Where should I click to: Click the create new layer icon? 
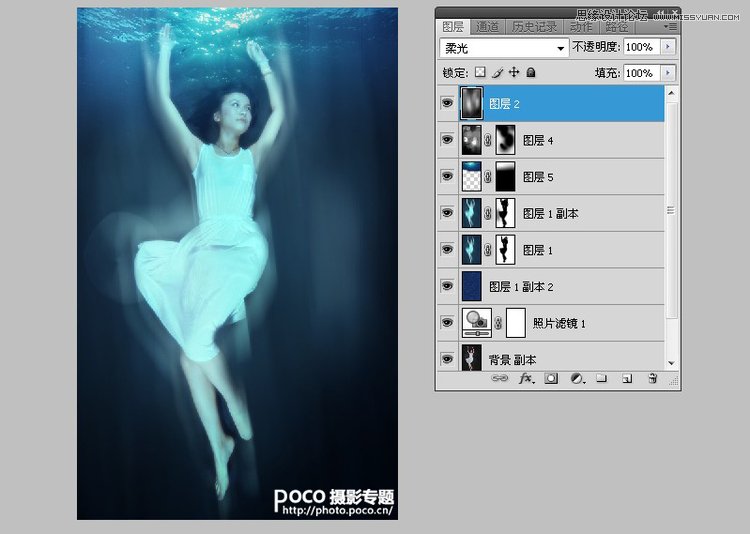tap(627, 378)
